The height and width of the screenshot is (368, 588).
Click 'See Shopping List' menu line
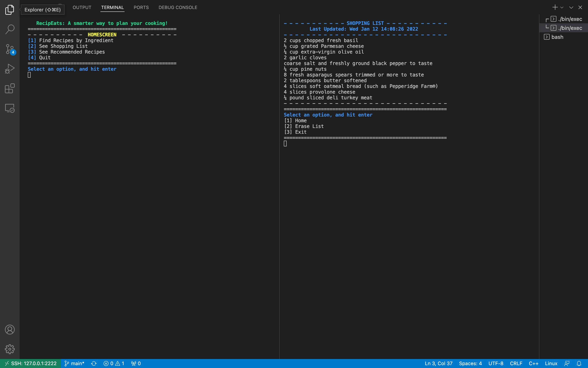coord(58,46)
